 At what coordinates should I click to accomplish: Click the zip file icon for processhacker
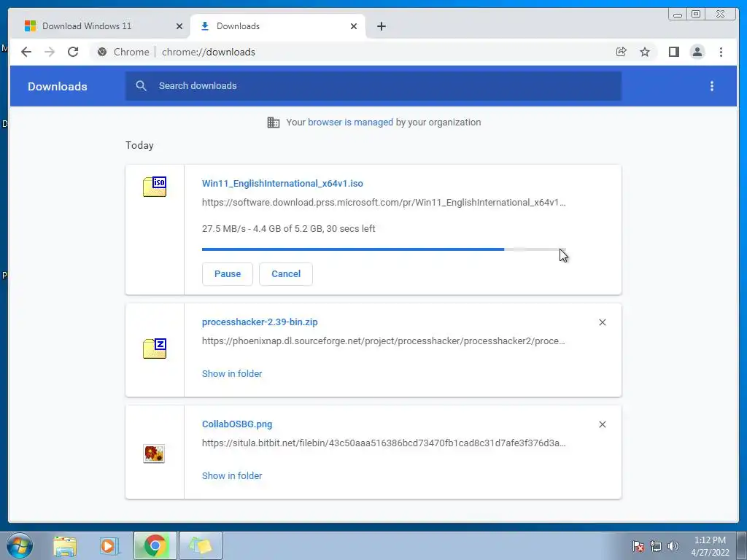point(155,348)
